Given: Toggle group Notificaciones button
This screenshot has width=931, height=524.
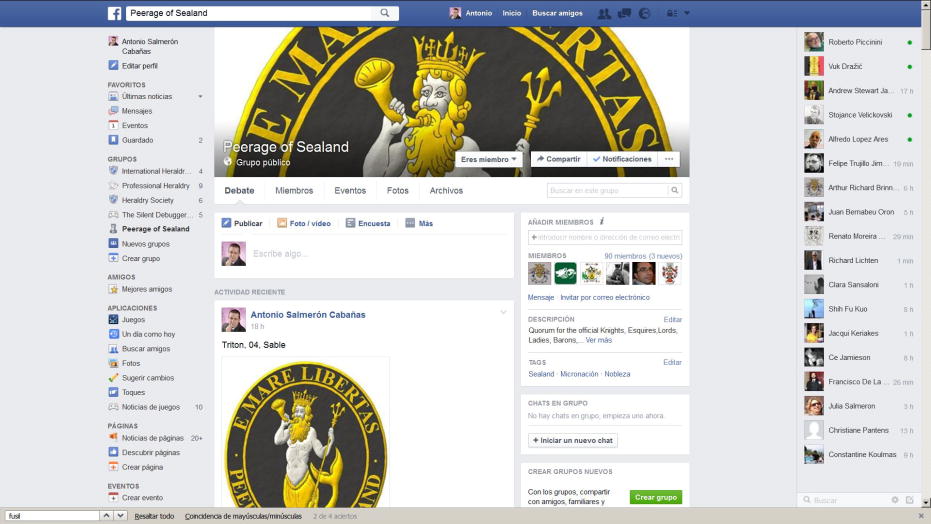Looking at the screenshot, I should tap(622, 159).
